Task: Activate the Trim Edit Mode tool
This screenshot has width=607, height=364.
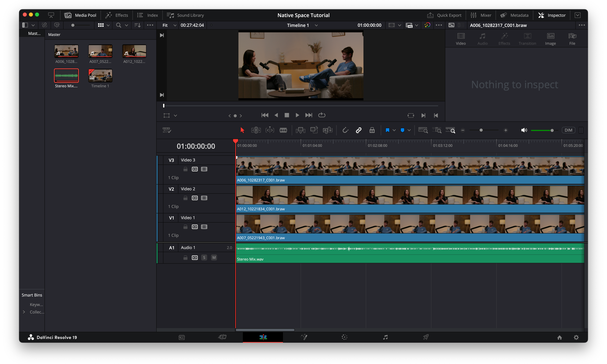Action: pos(256,130)
